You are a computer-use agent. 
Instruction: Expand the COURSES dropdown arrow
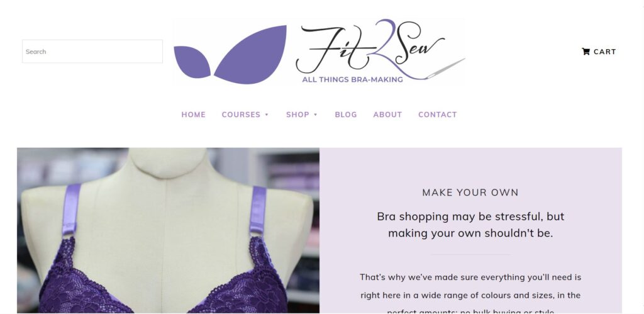(x=267, y=115)
